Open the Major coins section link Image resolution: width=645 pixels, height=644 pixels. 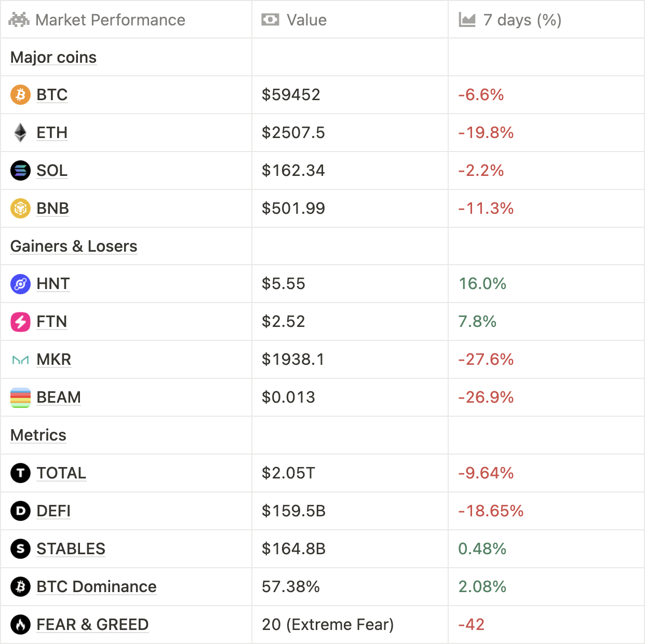click(x=53, y=57)
